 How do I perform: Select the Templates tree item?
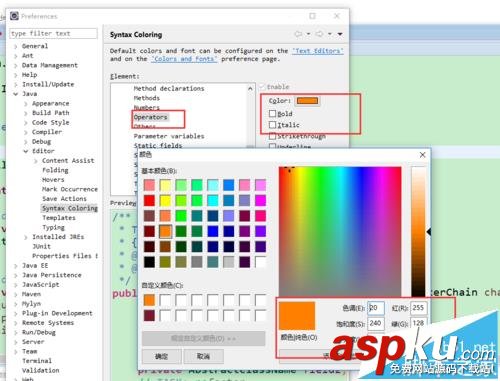59,218
